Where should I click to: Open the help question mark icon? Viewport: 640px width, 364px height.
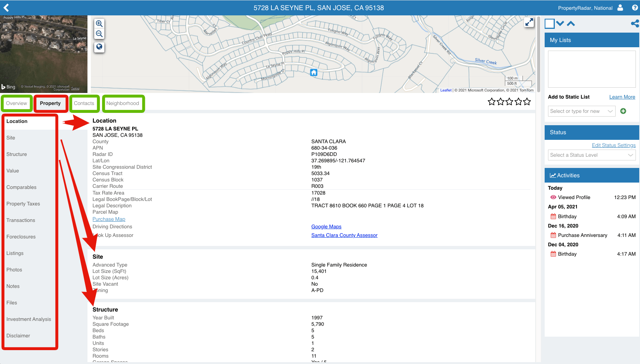(635, 7)
